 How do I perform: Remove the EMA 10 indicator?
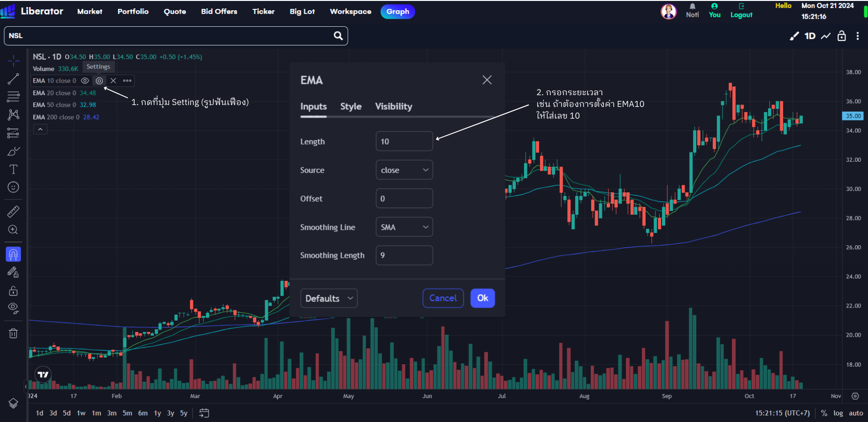point(113,81)
